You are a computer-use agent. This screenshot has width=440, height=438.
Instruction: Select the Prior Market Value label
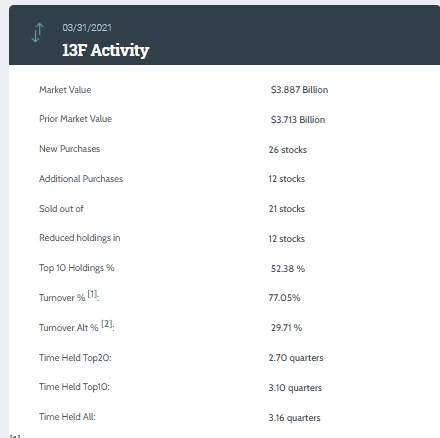pos(75,119)
